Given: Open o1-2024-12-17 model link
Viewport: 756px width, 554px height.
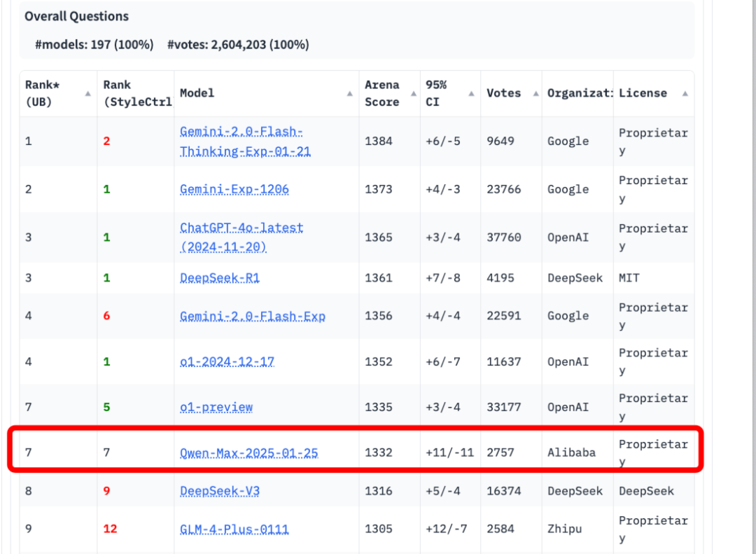Looking at the screenshot, I should coord(227,361).
